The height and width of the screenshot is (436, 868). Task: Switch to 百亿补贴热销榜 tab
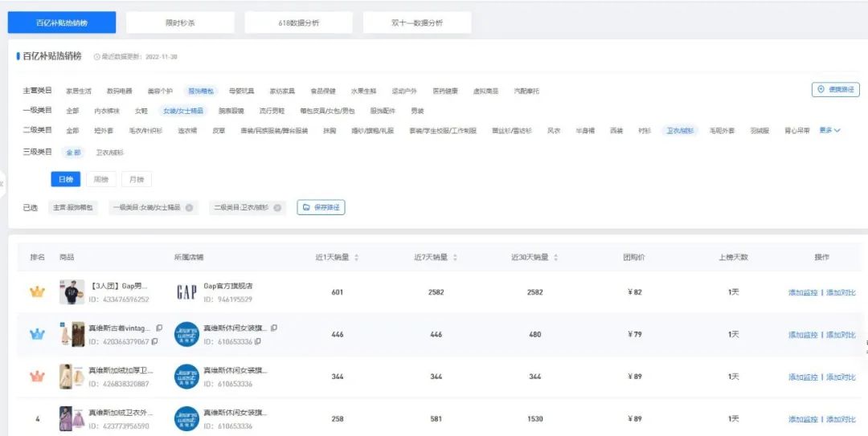coord(62,22)
